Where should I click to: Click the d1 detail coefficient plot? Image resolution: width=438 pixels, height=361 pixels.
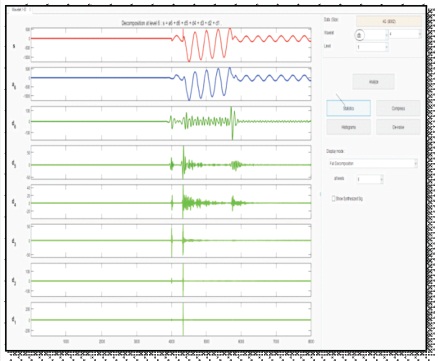171,319
